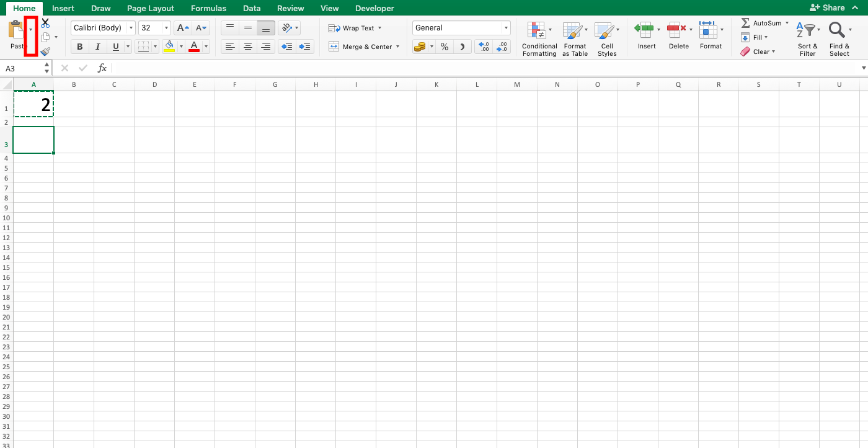
Task: Open Conditional Formatting
Action: 539,40
